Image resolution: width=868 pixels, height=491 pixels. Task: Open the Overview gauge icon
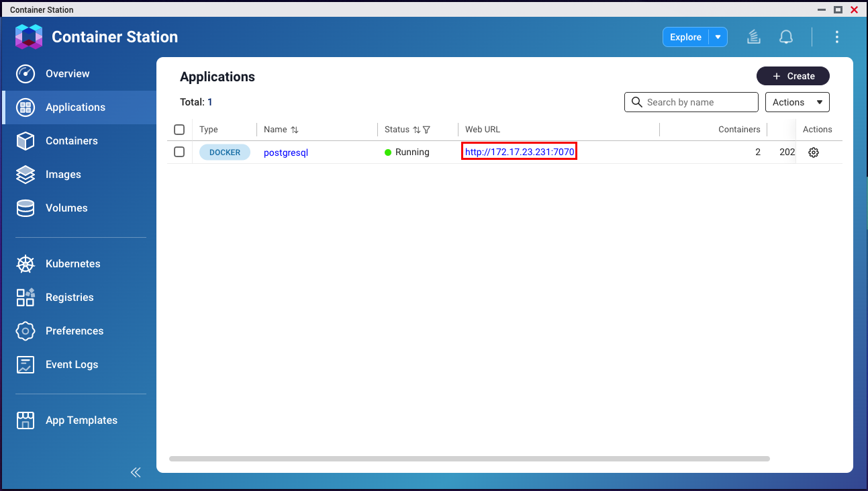pos(26,74)
